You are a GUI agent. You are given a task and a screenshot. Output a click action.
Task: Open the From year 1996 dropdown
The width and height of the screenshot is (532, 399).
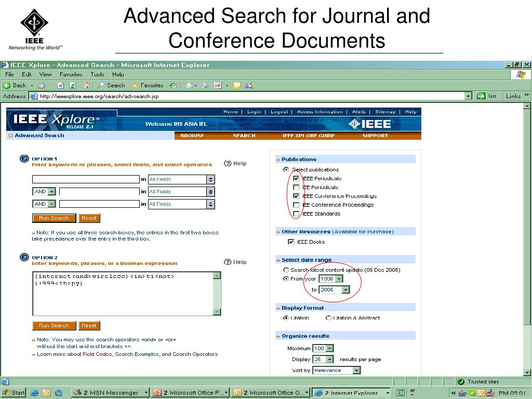coord(331,279)
